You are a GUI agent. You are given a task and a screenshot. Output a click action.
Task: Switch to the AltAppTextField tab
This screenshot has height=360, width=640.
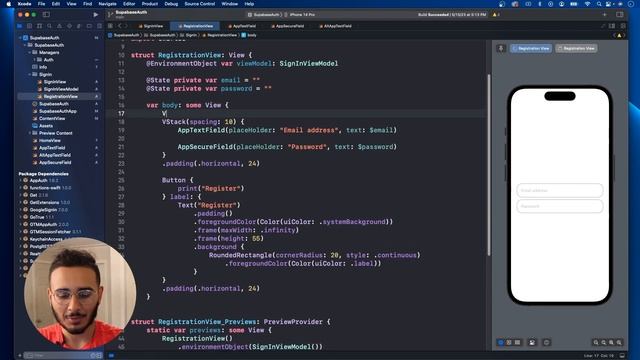tap(335, 26)
